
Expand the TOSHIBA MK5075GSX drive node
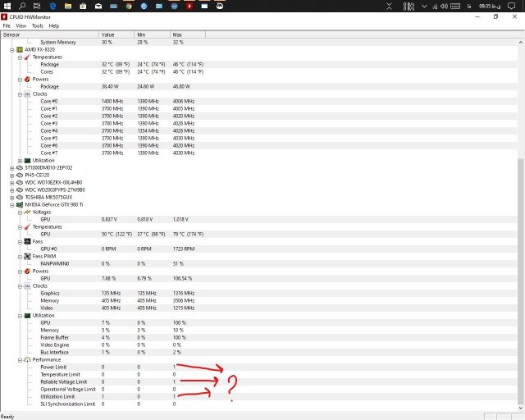click(x=11, y=197)
